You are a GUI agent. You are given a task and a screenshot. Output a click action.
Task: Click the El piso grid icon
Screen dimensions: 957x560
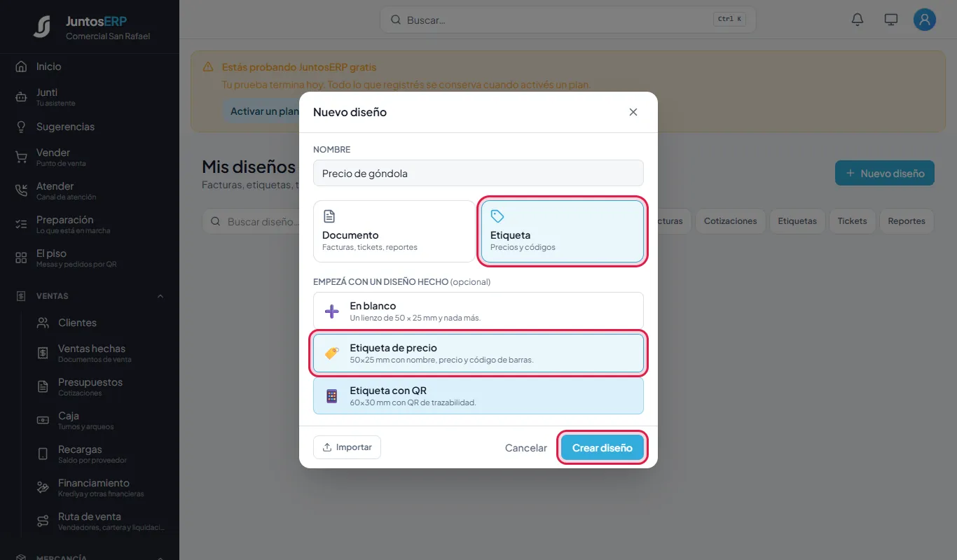tap(21, 258)
